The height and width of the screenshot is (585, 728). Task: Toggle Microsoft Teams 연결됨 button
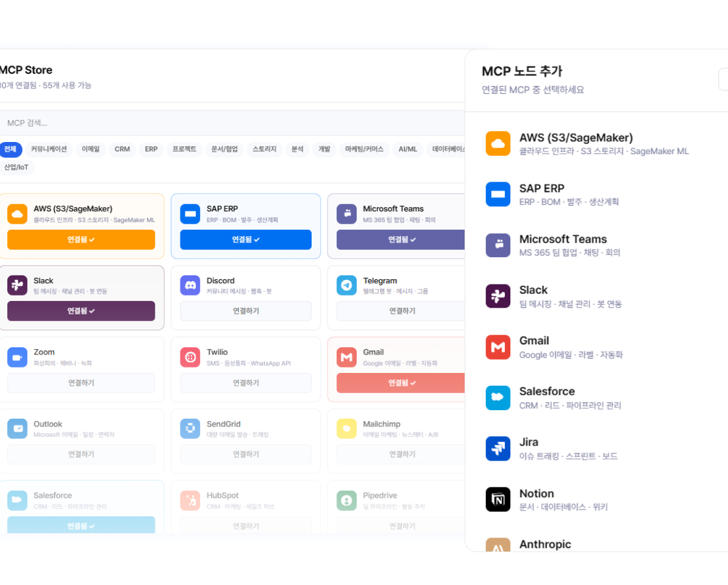point(401,239)
